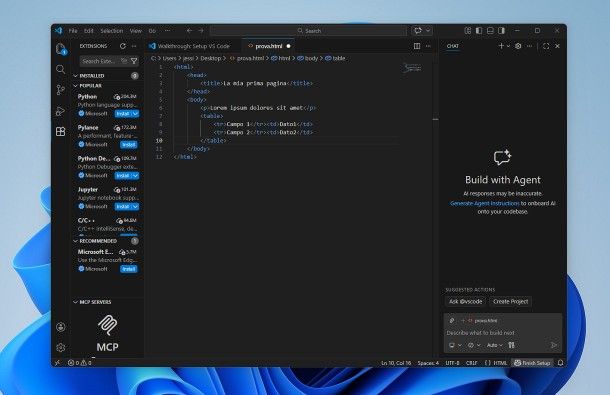Open Python Debugger Install dropdown arrow

point(135,176)
